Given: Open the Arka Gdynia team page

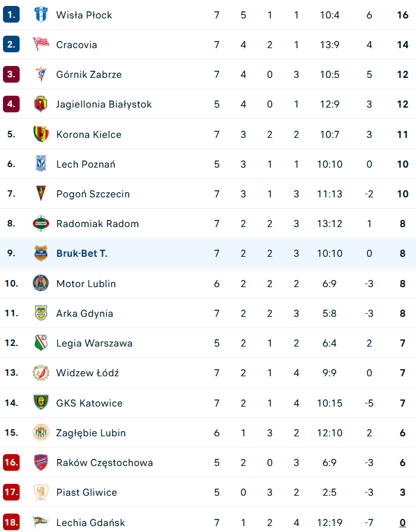Looking at the screenshot, I should [x=84, y=313].
